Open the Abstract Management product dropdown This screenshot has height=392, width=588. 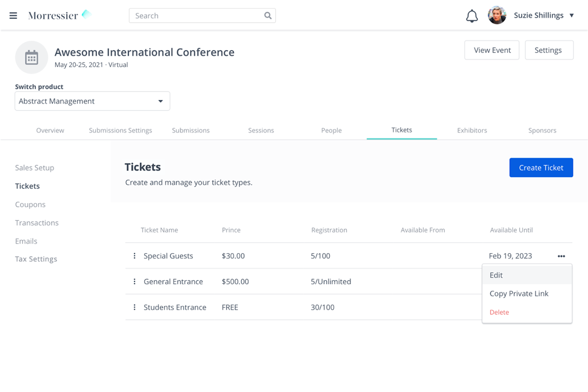click(92, 101)
